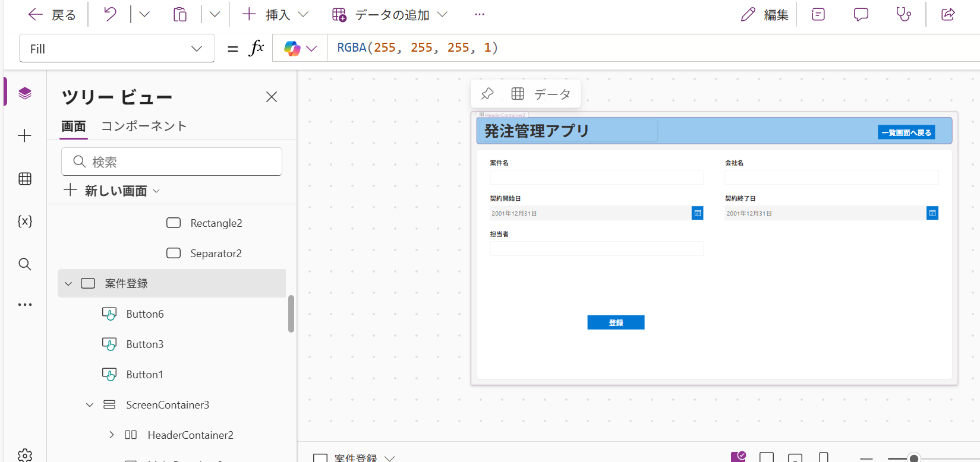
Task: Select Button6 in the tree
Action: (145, 314)
